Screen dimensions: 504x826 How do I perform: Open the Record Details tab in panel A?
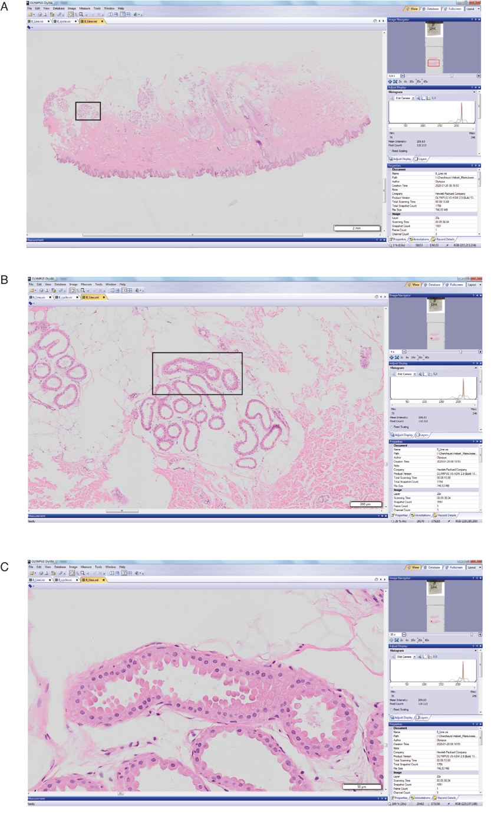(x=443, y=239)
